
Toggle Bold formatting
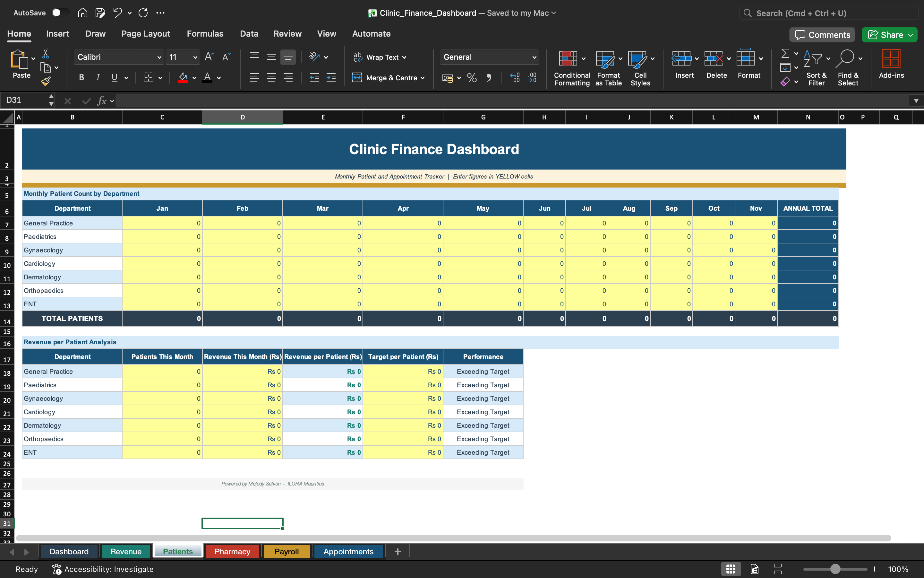[x=81, y=78]
